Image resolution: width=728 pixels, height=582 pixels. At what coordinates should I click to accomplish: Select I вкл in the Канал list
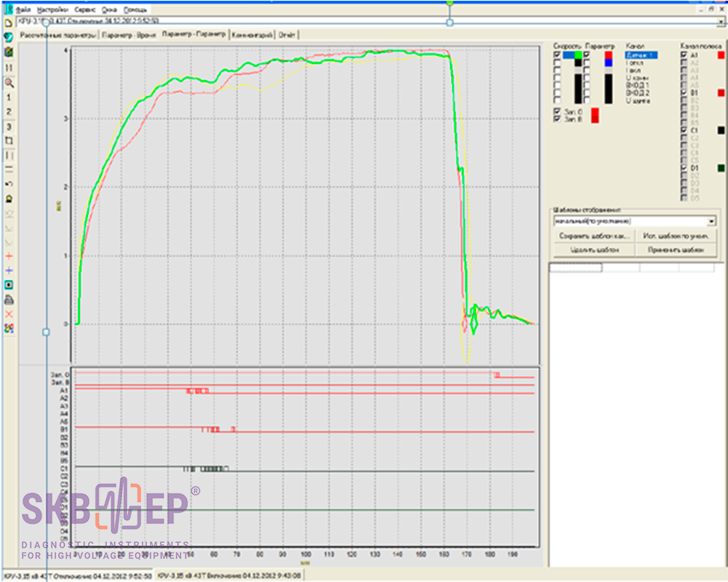(x=633, y=70)
